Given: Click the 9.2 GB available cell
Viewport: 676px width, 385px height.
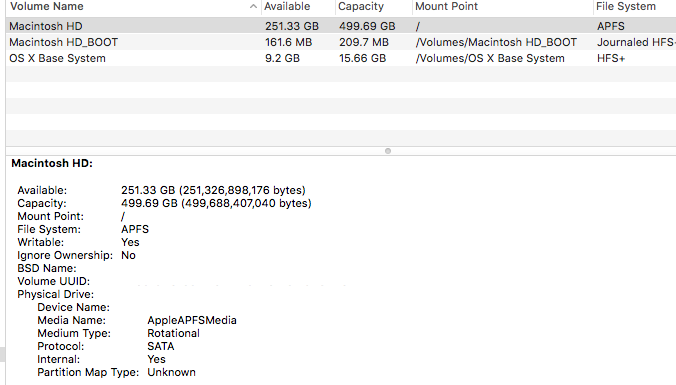Looking at the screenshot, I should pos(282,58).
